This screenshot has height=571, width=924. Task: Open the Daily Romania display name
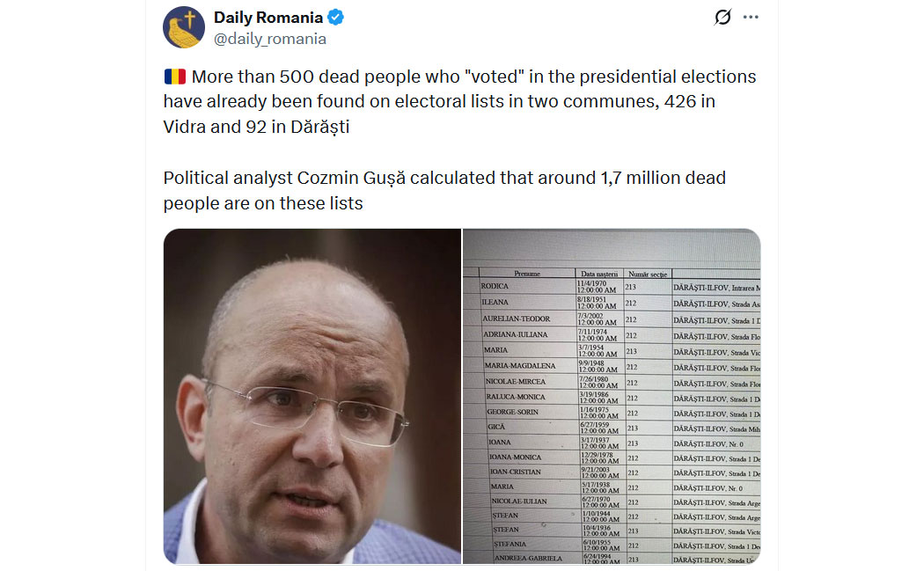[x=268, y=18]
